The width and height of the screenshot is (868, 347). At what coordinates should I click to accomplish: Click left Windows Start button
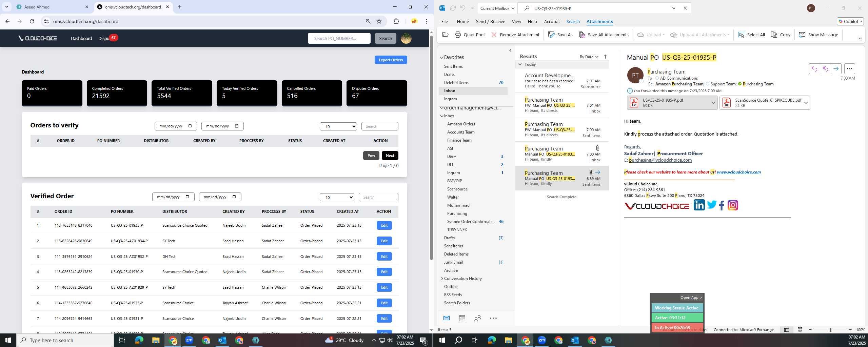[8, 340]
